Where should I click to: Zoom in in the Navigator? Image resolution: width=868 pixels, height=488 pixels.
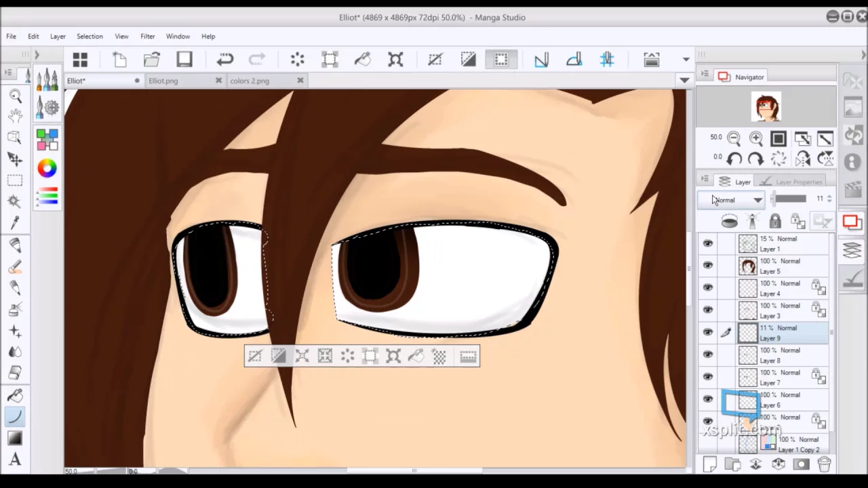(x=756, y=138)
